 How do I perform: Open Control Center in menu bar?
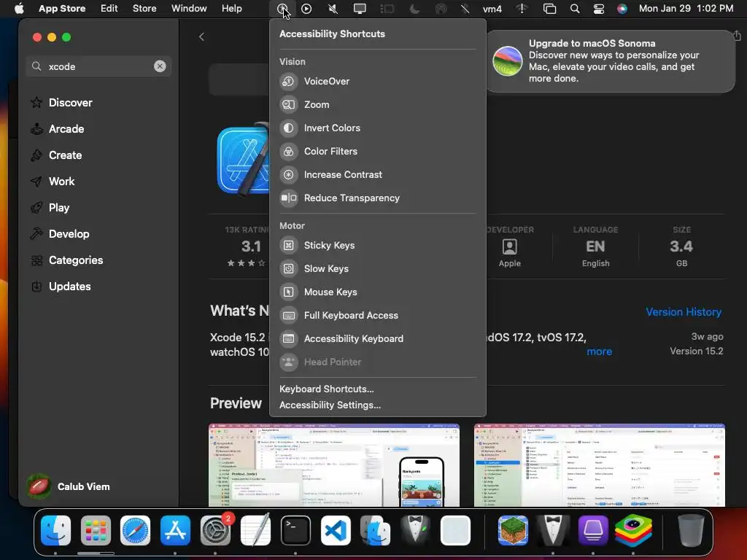coord(599,9)
